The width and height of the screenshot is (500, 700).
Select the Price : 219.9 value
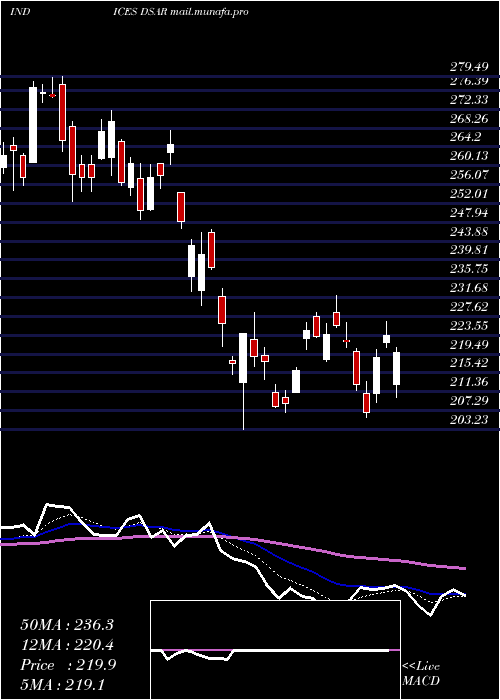(68, 665)
